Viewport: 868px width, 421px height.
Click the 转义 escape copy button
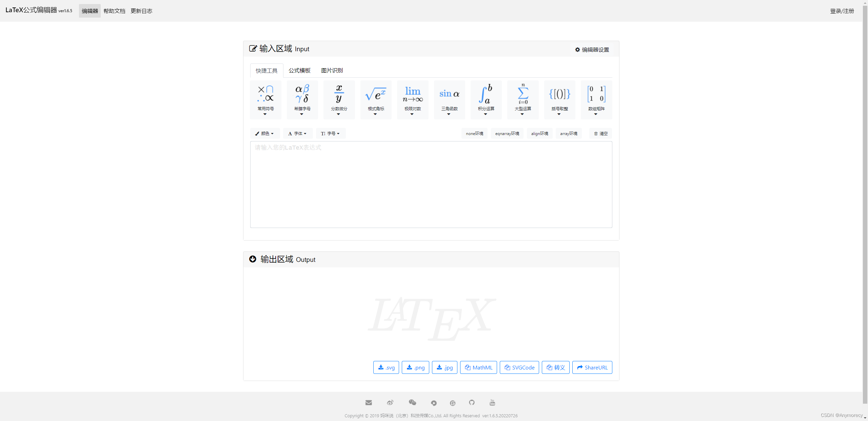[556, 367]
